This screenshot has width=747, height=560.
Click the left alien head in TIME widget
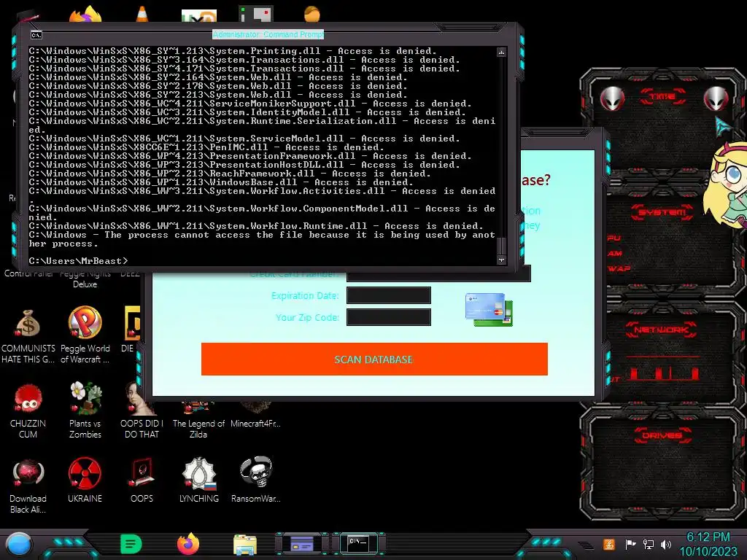(x=612, y=98)
